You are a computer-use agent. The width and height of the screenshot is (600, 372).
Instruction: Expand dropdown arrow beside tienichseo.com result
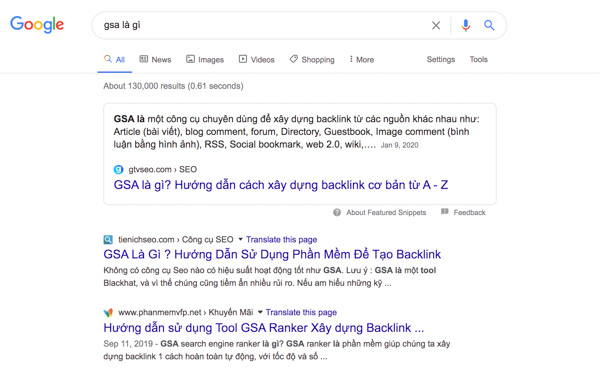(x=240, y=239)
